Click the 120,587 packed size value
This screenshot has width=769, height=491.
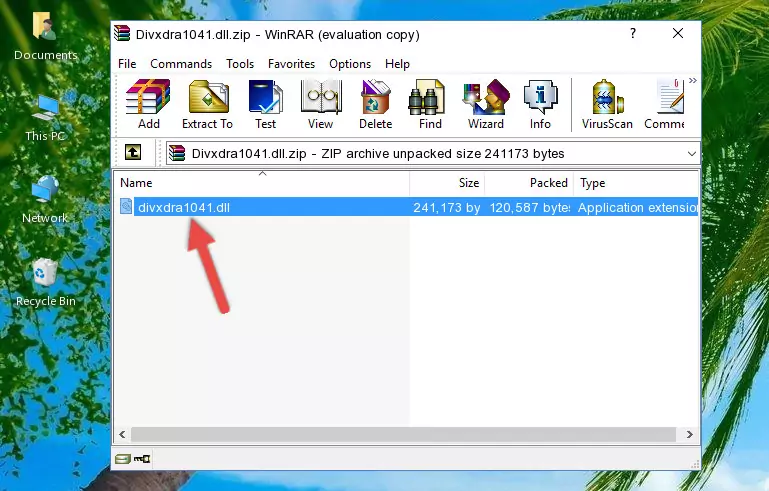[530, 208]
